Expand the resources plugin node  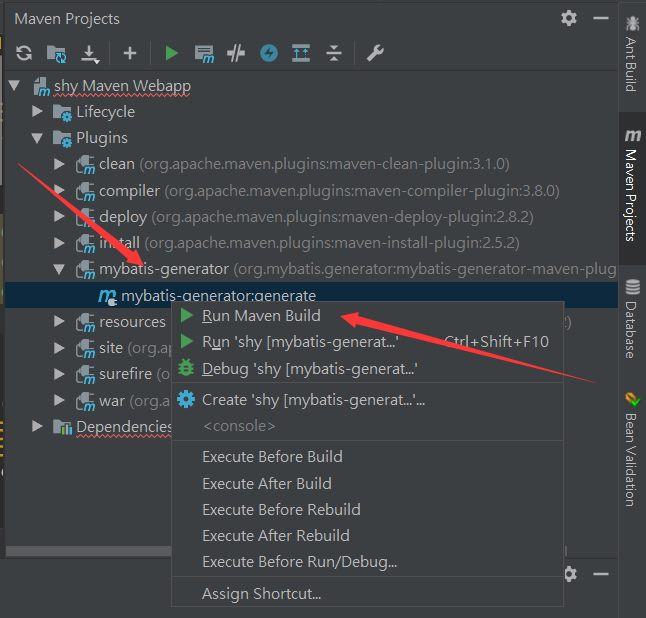(x=59, y=321)
